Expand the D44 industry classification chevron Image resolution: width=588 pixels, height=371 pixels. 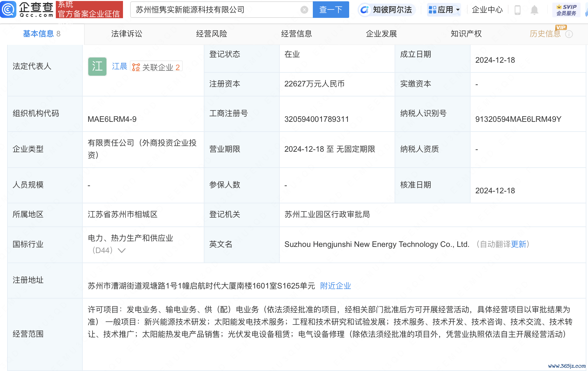click(x=121, y=250)
